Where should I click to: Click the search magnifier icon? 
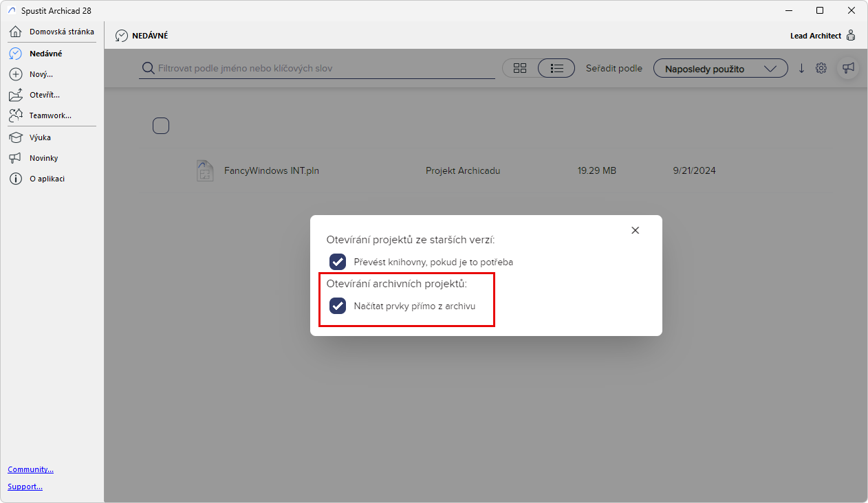point(147,68)
